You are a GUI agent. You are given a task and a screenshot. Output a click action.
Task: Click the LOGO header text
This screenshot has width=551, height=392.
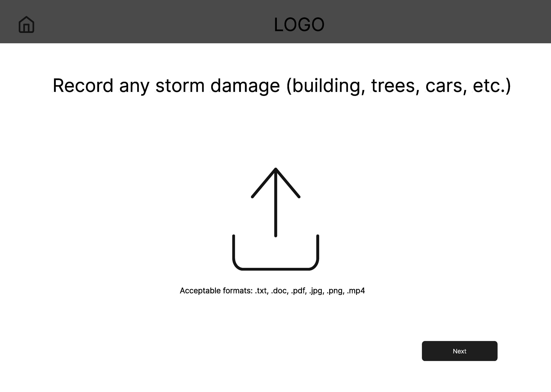tap(299, 25)
